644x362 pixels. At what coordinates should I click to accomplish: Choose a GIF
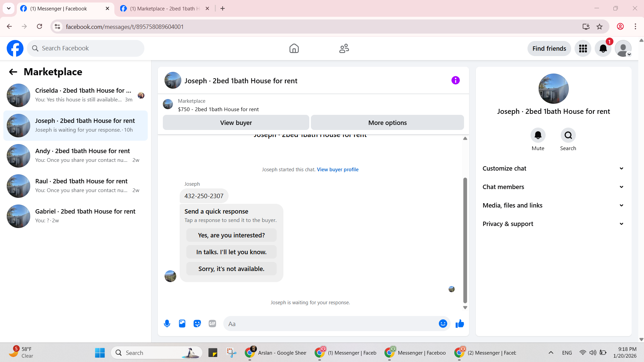pyautogui.click(x=212, y=324)
